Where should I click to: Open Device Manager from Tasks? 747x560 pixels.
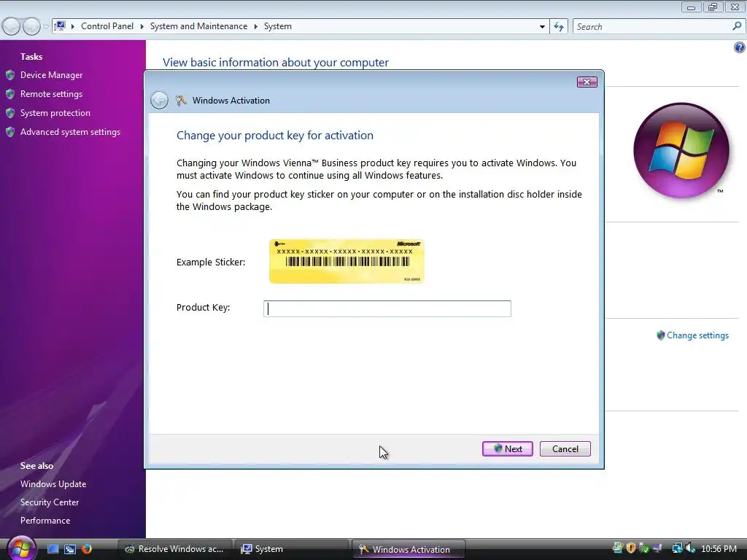(52, 75)
